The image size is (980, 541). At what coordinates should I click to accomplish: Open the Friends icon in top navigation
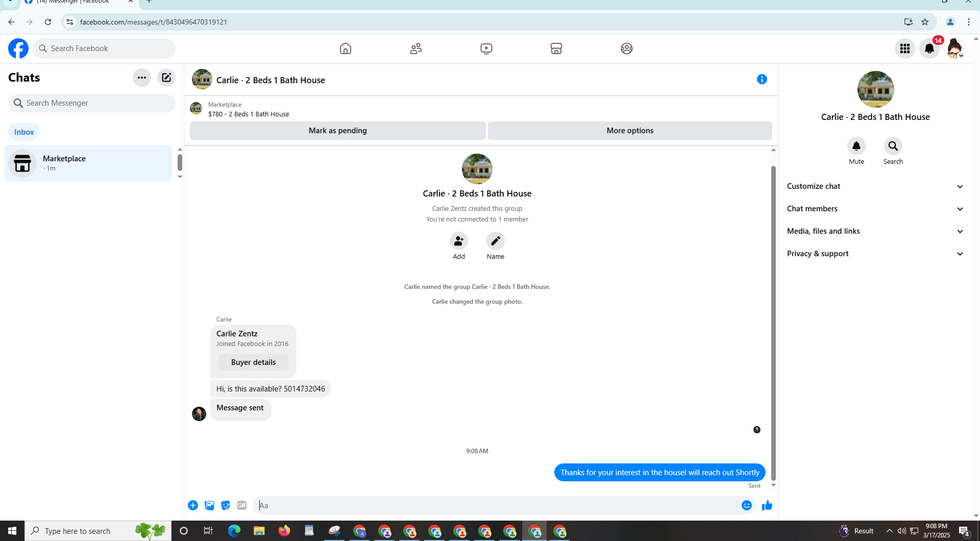(416, 48)
